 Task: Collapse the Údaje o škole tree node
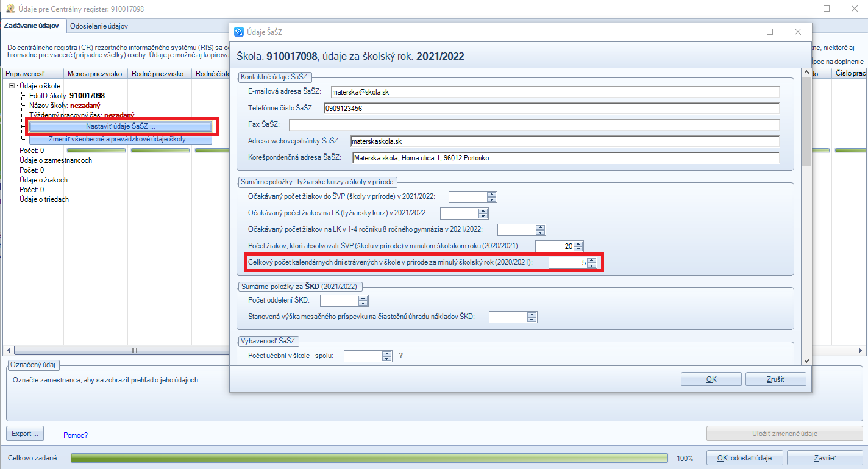pos(12,86)
